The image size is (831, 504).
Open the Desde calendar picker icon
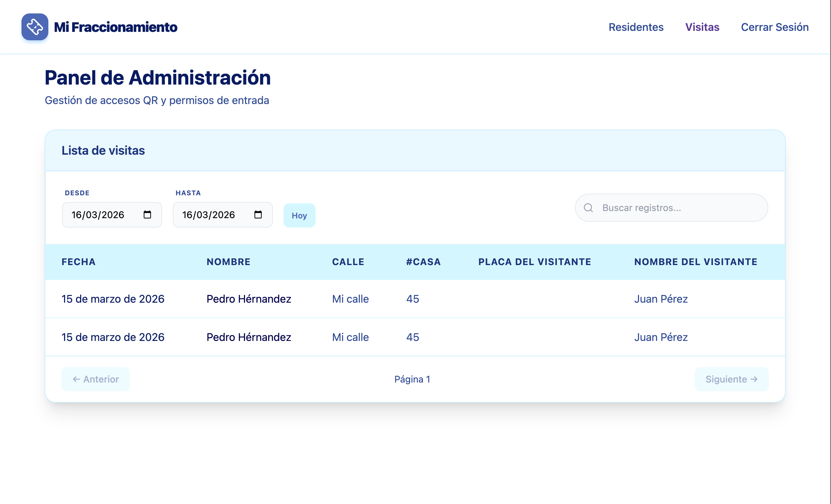coord(147,215)
